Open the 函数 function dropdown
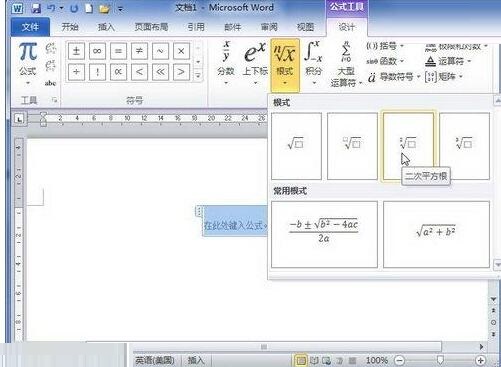Image resolution: width=501 pixels, height=367 pixels. pos(385,61)
